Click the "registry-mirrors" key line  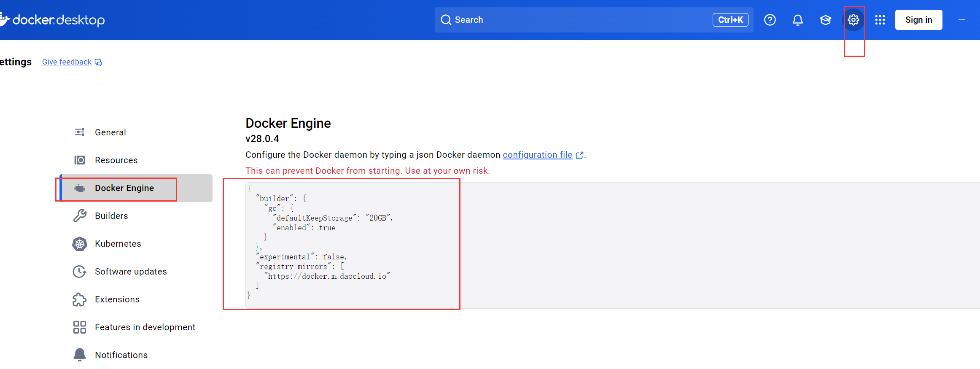pyautogui.click(x=300, y=267)
